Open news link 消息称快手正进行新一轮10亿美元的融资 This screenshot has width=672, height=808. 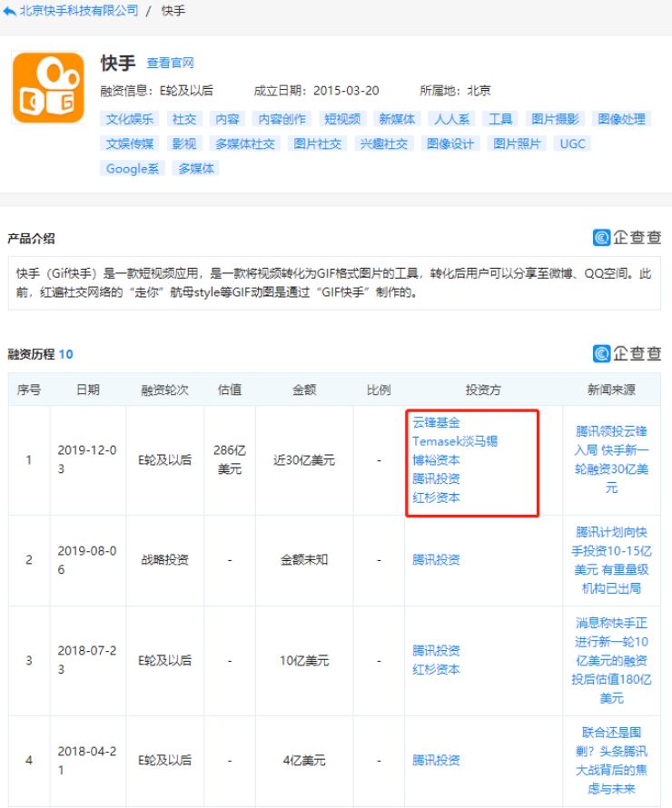coord(611,661)
